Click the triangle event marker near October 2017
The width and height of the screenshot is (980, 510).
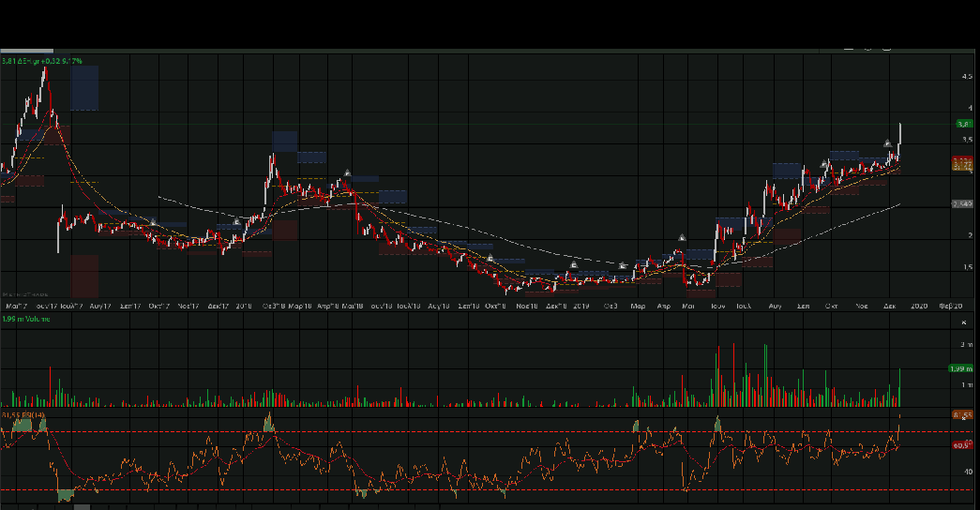click(154, 222)
